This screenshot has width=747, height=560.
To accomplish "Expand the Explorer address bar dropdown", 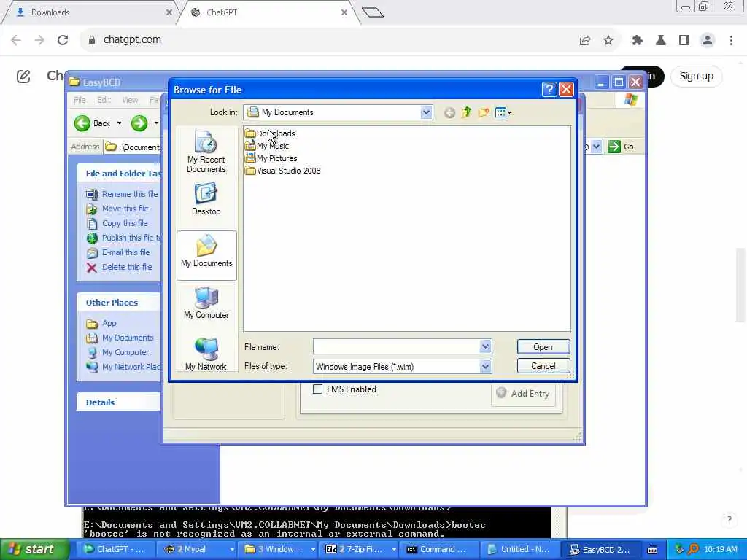I will point(596,147).
